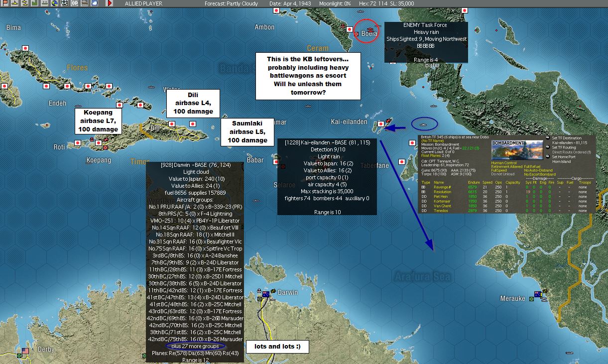Click the Endure column header

coord(474,182)
